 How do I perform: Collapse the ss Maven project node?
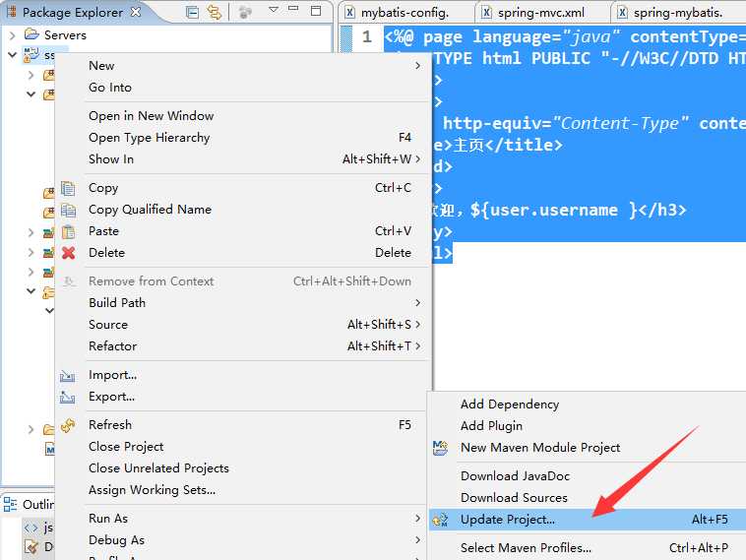[x=13, y=55]
